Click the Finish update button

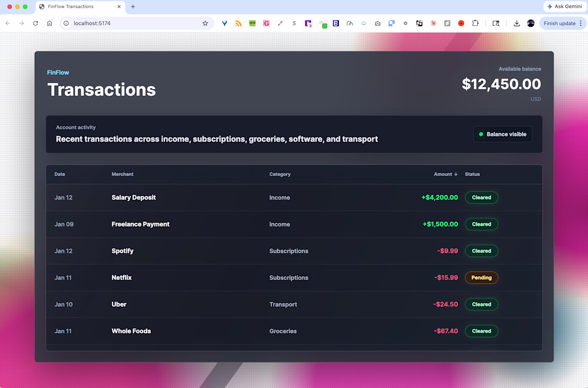tap(559, 24)
